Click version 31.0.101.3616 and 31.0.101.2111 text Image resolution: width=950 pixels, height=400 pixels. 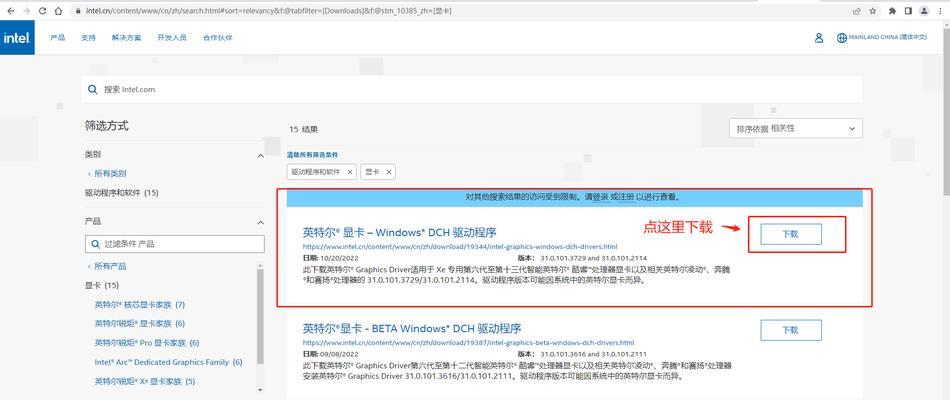click(593, 354)
